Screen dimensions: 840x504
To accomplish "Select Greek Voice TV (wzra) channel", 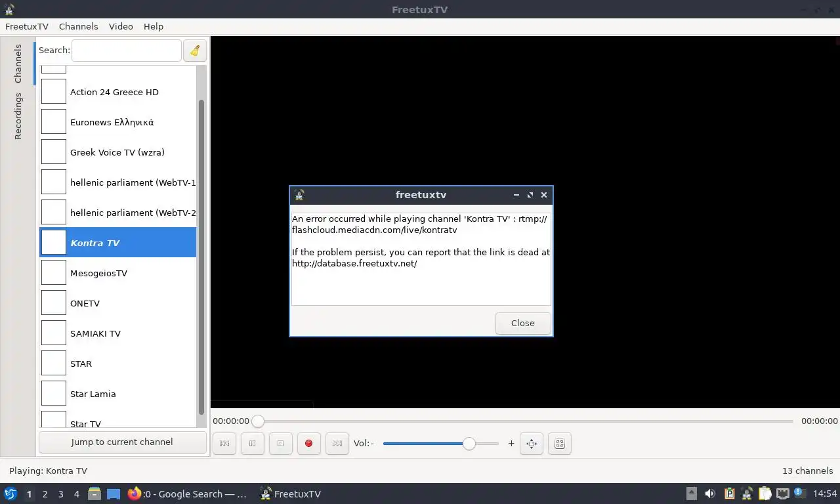I will pos(118,152).
